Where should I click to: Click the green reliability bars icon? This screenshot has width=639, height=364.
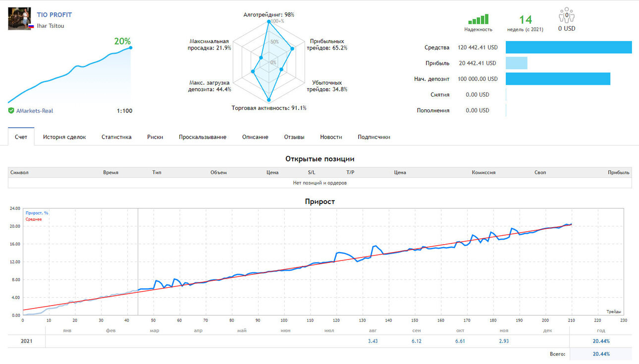coord(479,19)
